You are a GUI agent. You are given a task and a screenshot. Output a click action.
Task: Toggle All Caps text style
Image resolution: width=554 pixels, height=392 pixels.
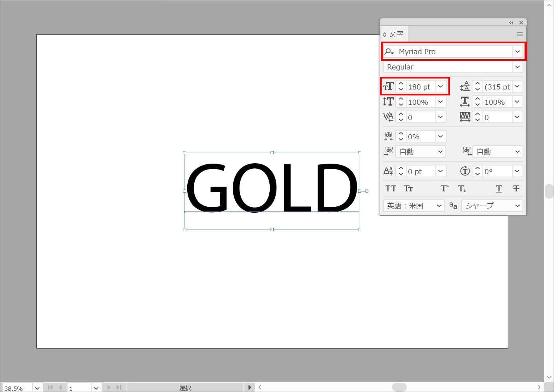click(391, 189)
